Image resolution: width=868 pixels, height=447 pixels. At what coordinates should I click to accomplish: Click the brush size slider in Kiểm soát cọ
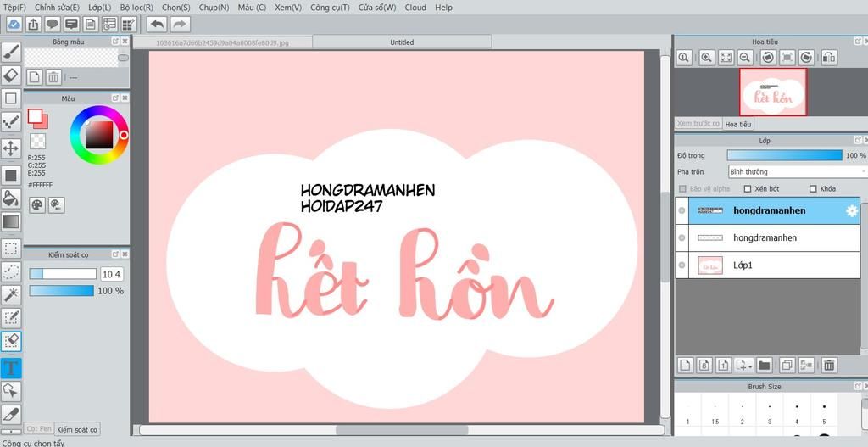coord(63,274)
